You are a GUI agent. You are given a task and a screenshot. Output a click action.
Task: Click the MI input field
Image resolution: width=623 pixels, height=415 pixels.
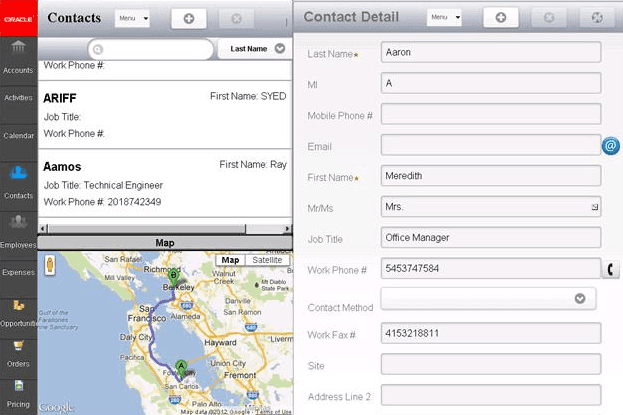[491, 83]
